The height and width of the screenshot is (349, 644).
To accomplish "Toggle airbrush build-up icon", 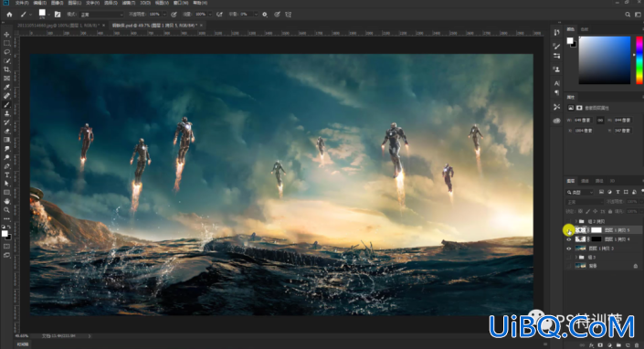I will tap(220, 15).
